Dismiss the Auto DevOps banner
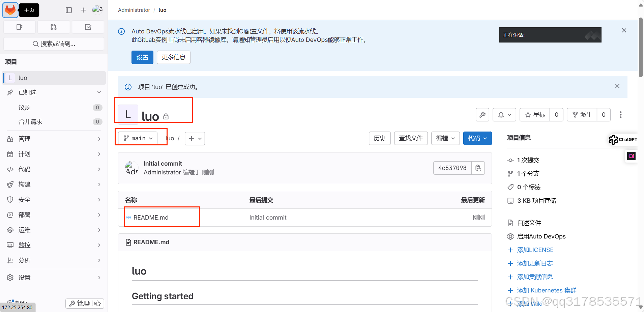Viewport: 644px width, 312px height. [x=624, y=30]
